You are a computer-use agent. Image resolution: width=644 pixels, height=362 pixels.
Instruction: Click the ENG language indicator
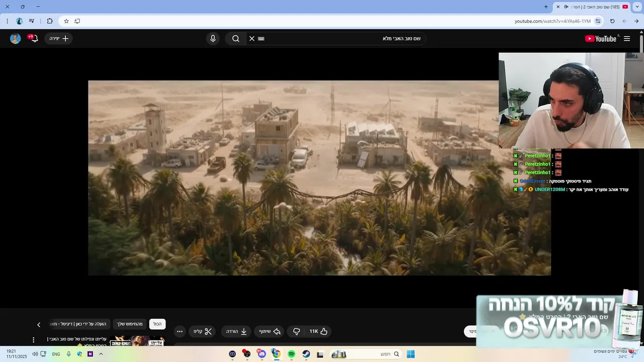point(56,354)
